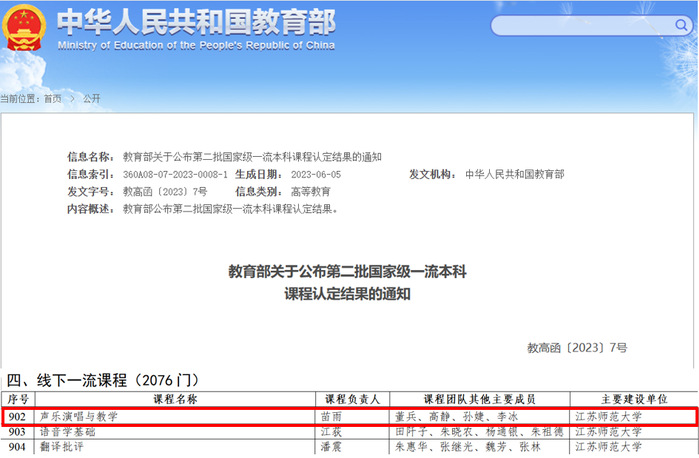Click the 主要建设单位 column header

click(633, 399)
